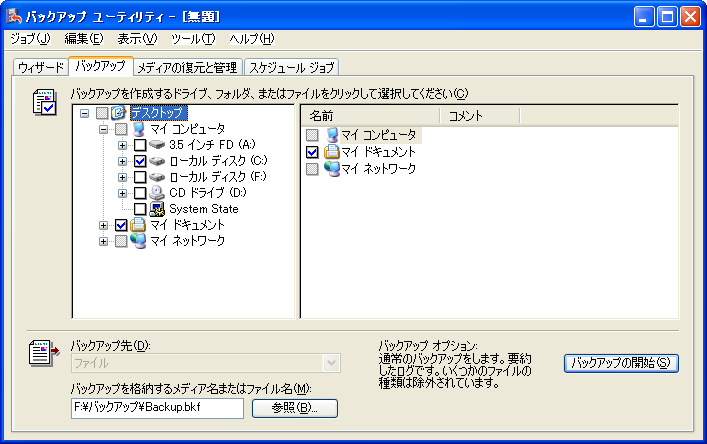Click the マイ コンピュータ icon in the tree
Image resolution: width=707 pixels, height=444 pixels.
pos(138,129)
